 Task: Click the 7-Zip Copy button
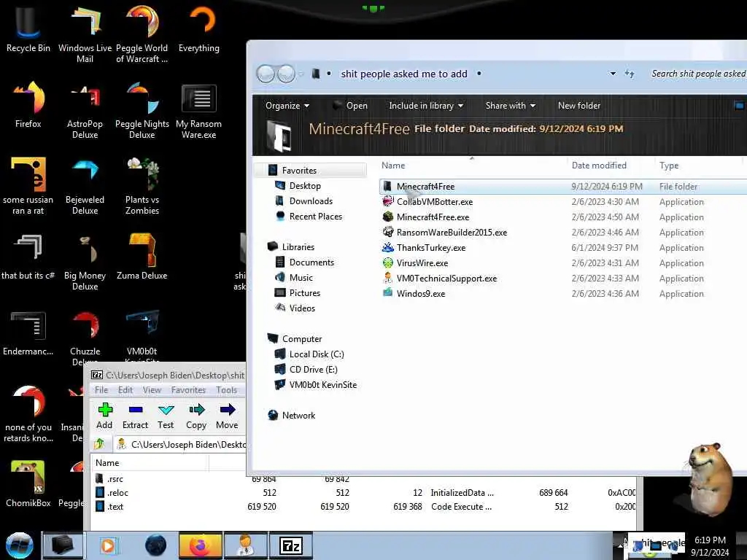tap(196, 416)
